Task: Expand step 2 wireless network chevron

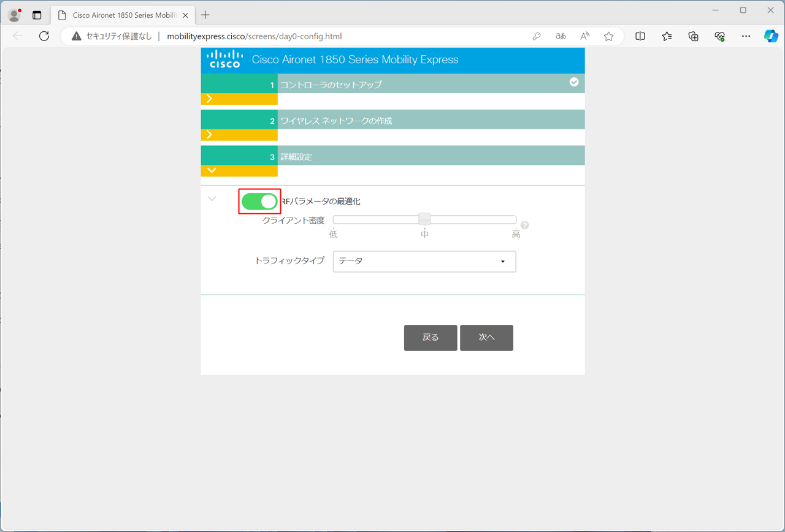Action: point(210,135)
